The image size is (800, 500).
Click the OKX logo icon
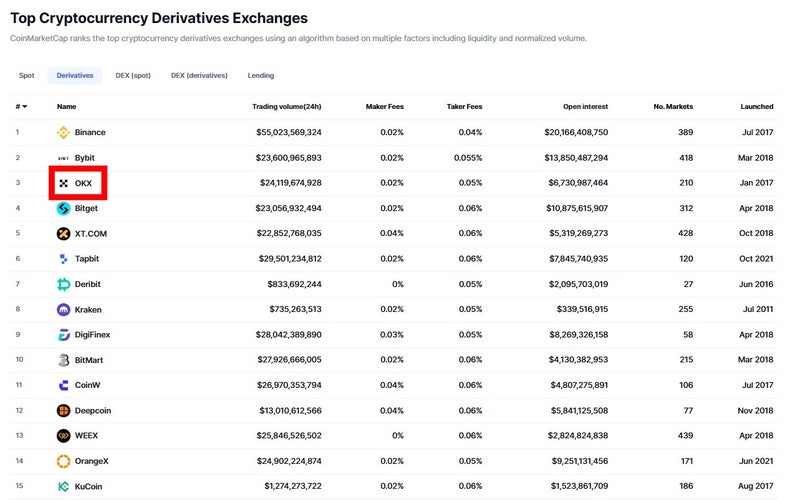pos(63,183)
